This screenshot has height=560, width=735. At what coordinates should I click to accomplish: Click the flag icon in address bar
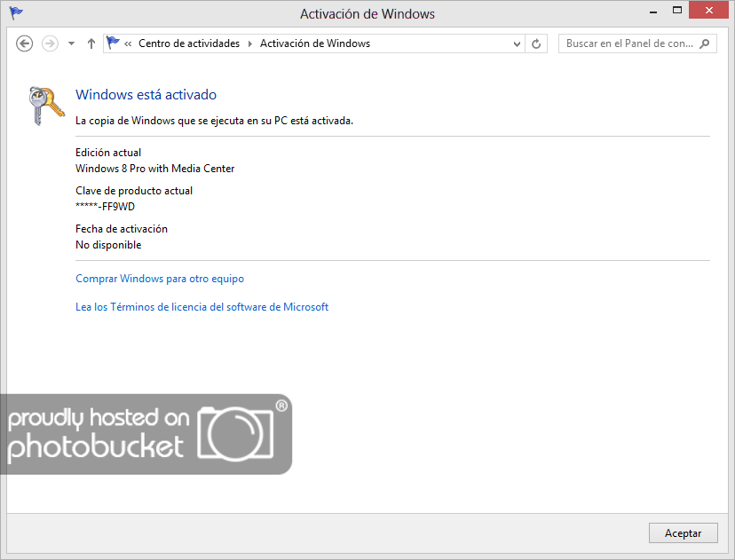[x=113, y=43]
